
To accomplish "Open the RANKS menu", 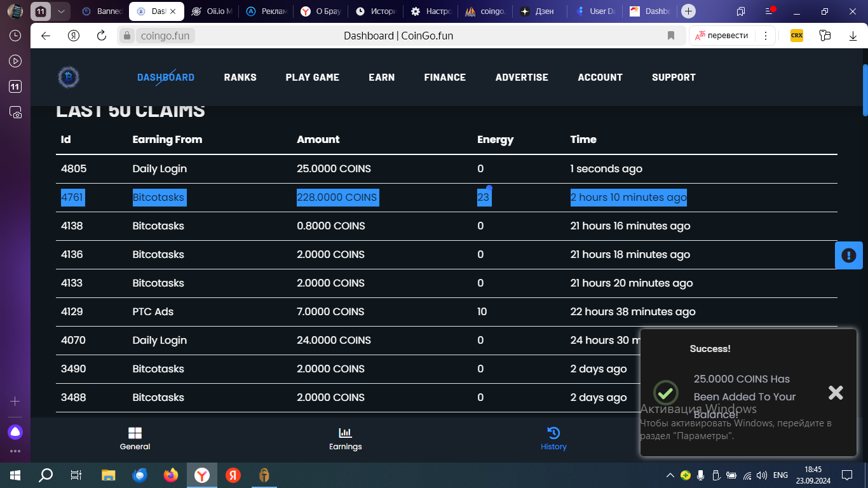I will (240, 78).
